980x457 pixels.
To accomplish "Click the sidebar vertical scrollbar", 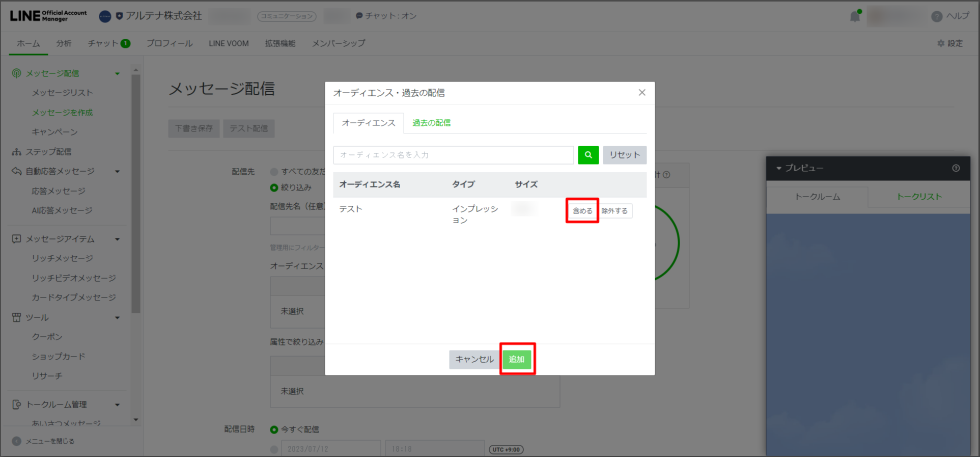I will (x=135, y=194).
